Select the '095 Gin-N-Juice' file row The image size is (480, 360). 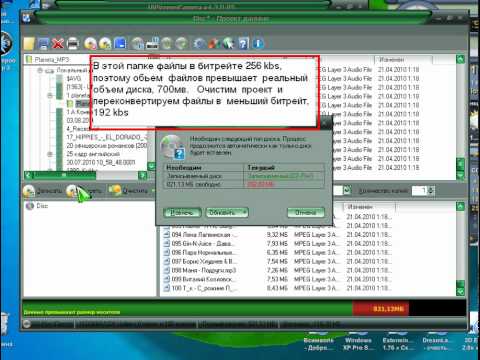click(x=278, y=244)
